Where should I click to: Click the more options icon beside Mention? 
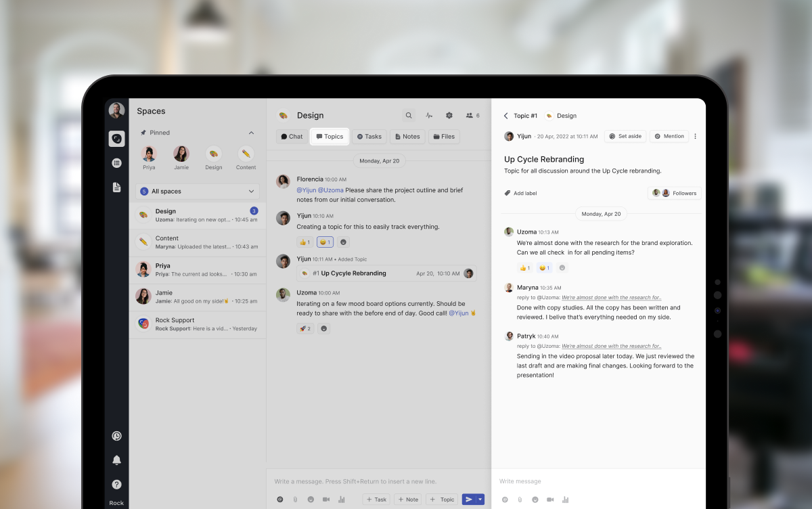click(x=695, y=136)
